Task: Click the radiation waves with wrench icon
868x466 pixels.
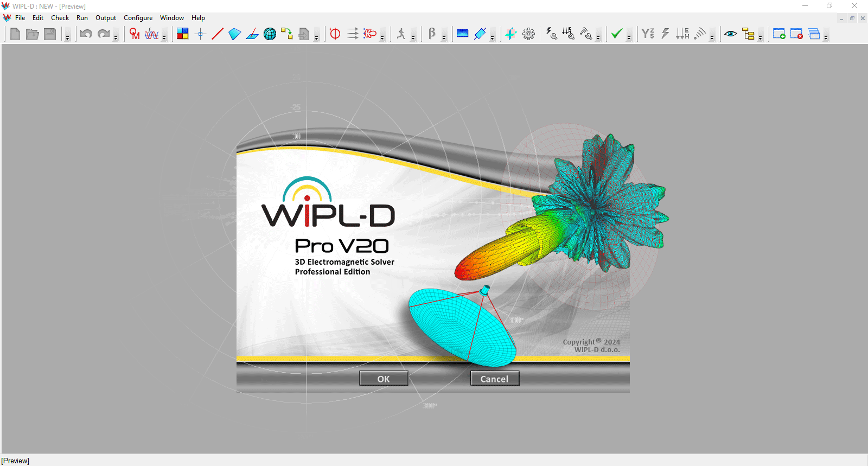Action: pyautogui.click(x=586, y=34)
